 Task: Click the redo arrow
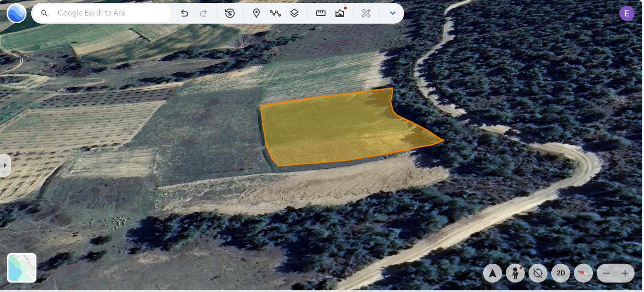[203, 13]
